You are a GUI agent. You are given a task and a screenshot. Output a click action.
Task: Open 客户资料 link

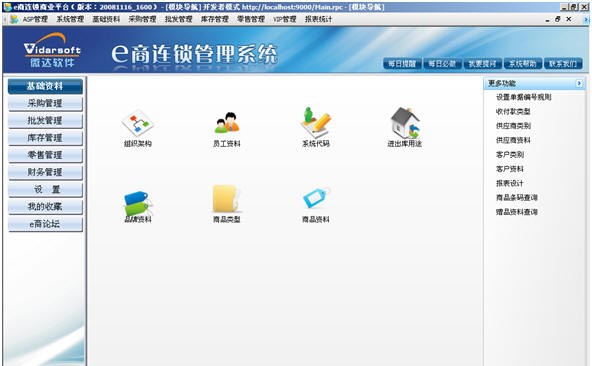click(510, 169)
